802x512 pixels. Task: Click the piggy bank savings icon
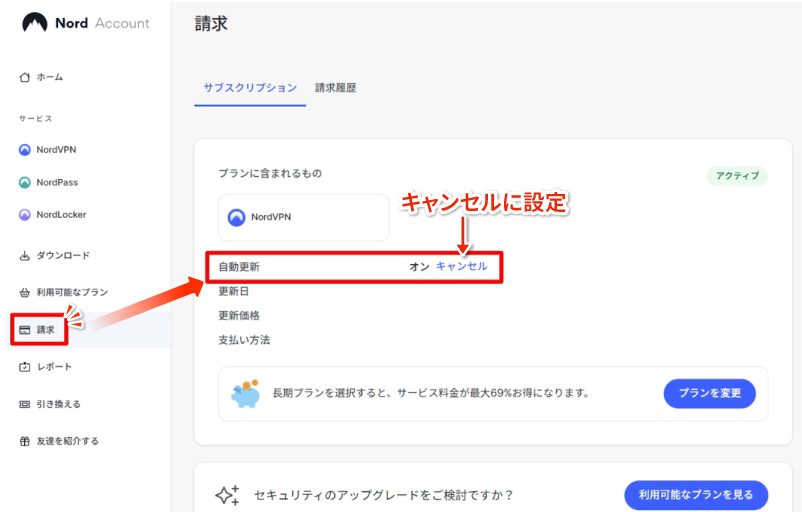point(245,393)
